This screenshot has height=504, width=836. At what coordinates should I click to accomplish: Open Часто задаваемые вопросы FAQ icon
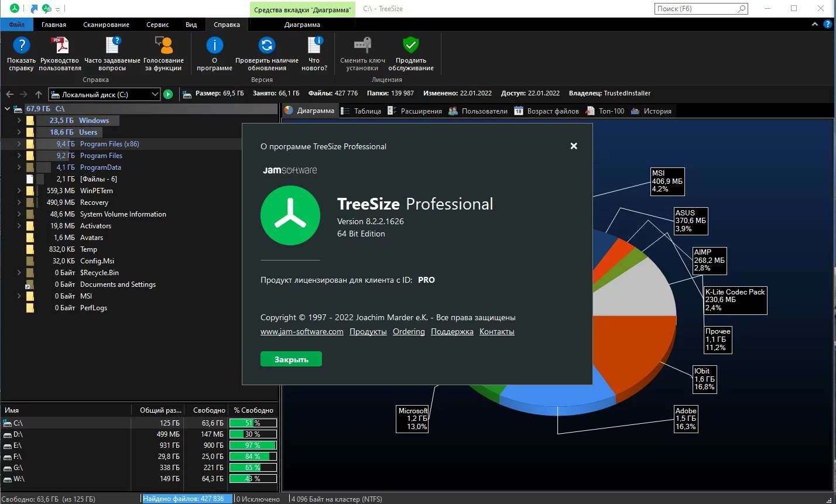coord(112,46)
